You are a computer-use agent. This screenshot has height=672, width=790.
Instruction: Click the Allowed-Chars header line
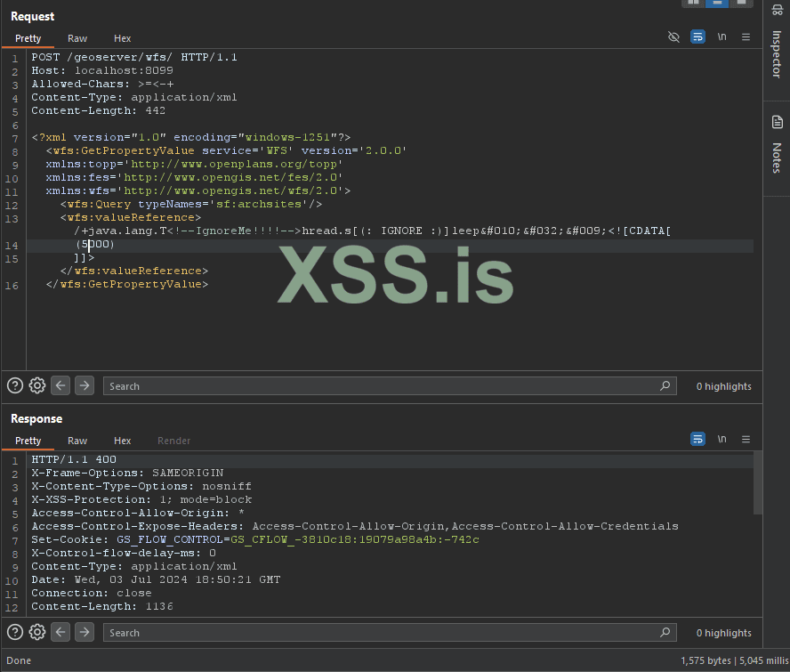coord(102,84)
